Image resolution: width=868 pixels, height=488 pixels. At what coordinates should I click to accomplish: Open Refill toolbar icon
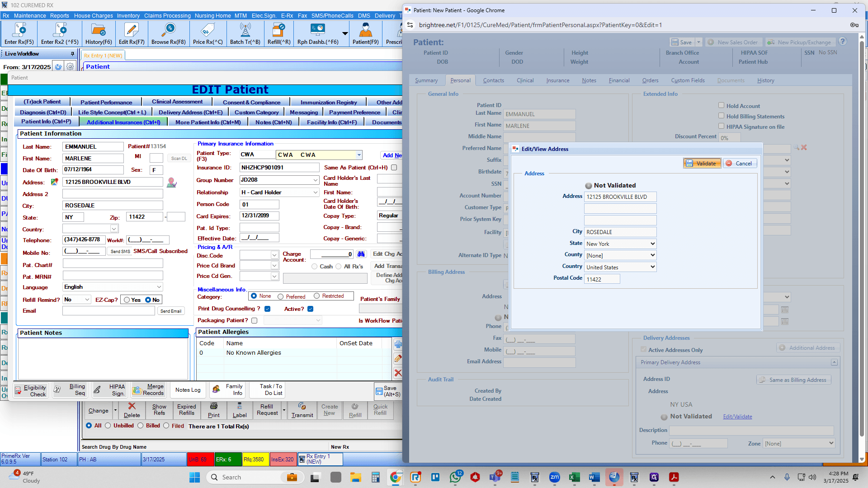[279, 34]
